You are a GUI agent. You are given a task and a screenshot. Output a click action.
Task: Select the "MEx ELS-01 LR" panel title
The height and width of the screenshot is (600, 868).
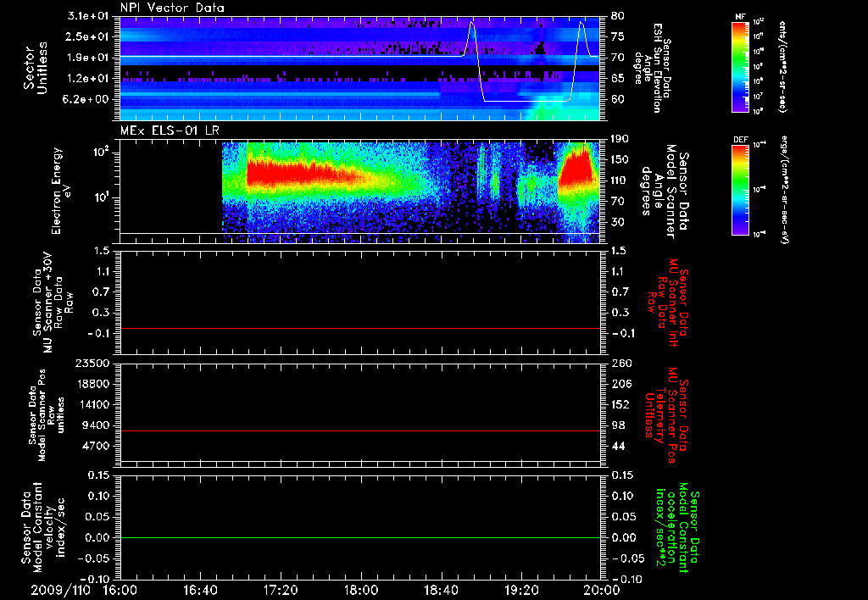click(170, 131)
